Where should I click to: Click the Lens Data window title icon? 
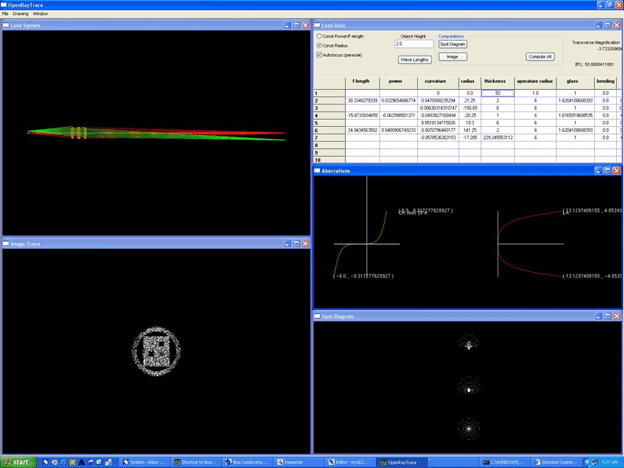pyautogui.click(x=317, y=25)
